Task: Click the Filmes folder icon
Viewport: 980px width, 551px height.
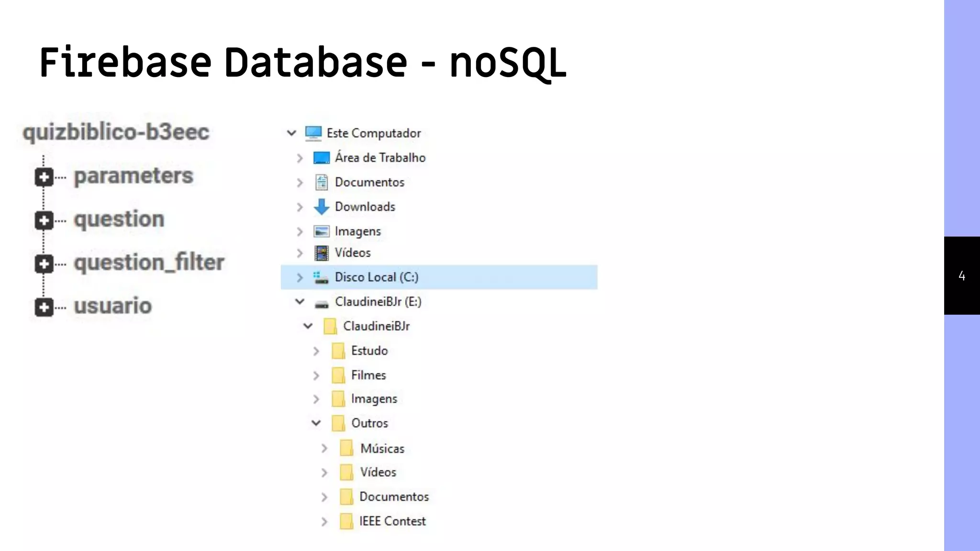Action: tap(338, 375)
